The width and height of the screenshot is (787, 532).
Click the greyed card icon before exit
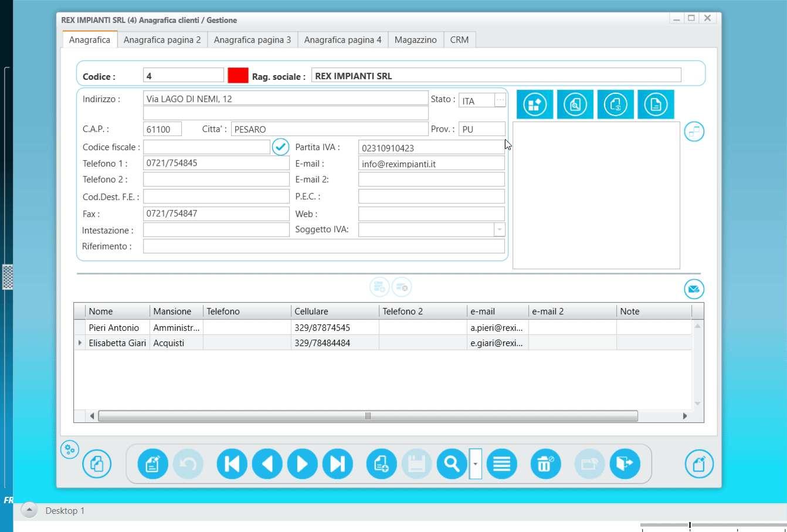click(590, 464)
